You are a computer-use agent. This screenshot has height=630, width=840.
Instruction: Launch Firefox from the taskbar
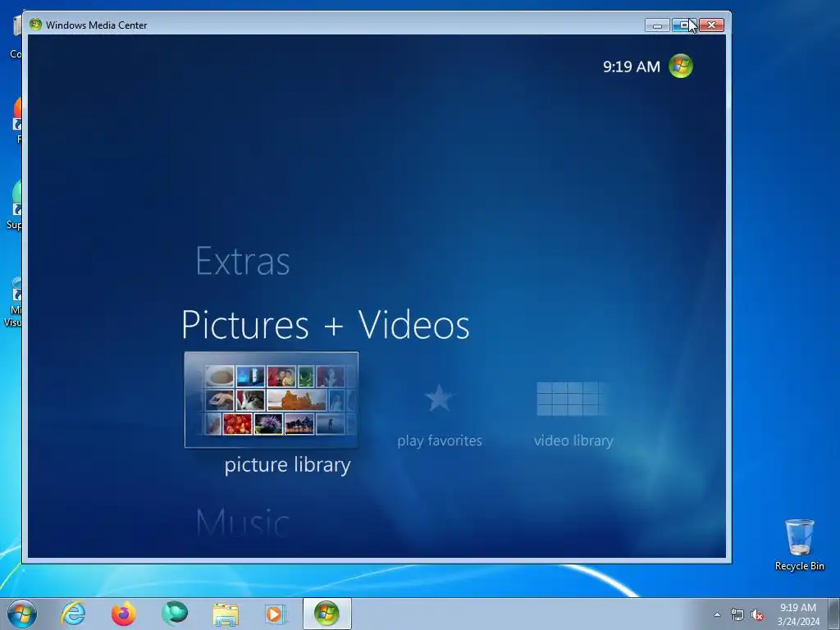(124, 614)
